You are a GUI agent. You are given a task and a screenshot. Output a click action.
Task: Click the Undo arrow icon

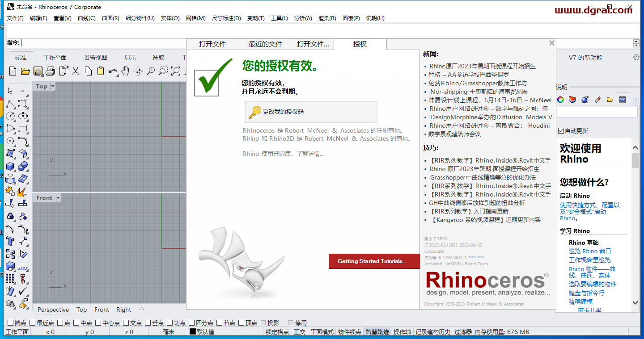click(x=113, y=71)
